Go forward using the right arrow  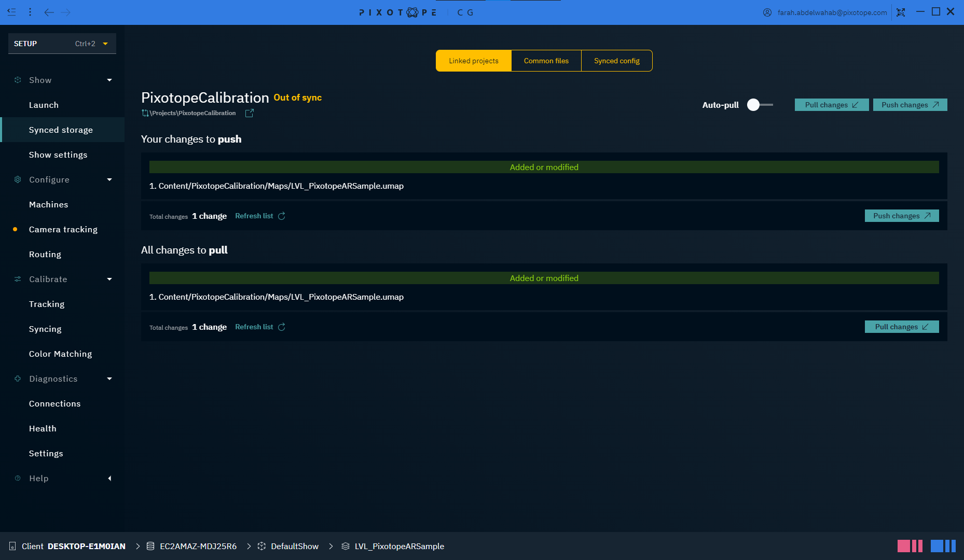tap(65, 12)
